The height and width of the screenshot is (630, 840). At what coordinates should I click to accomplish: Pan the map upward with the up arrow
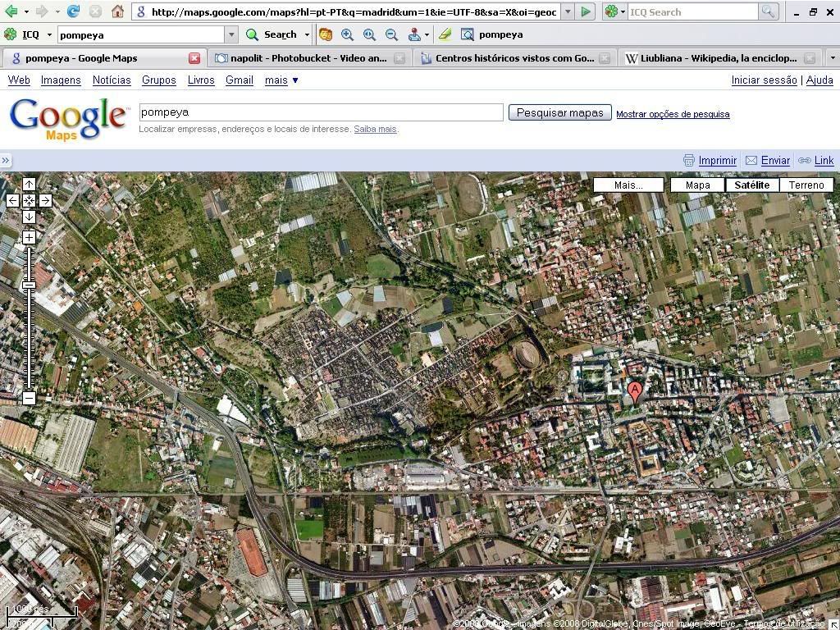click(x=29, y=185)
